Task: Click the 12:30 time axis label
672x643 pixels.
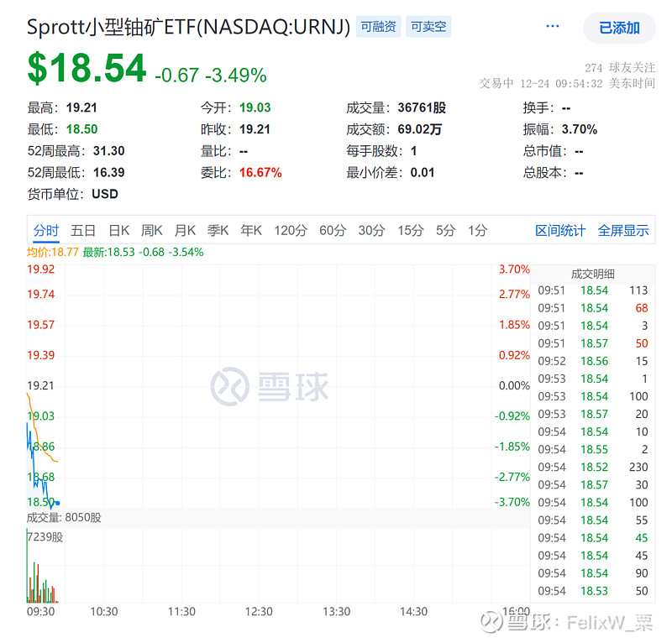Action: coord(259,611)
